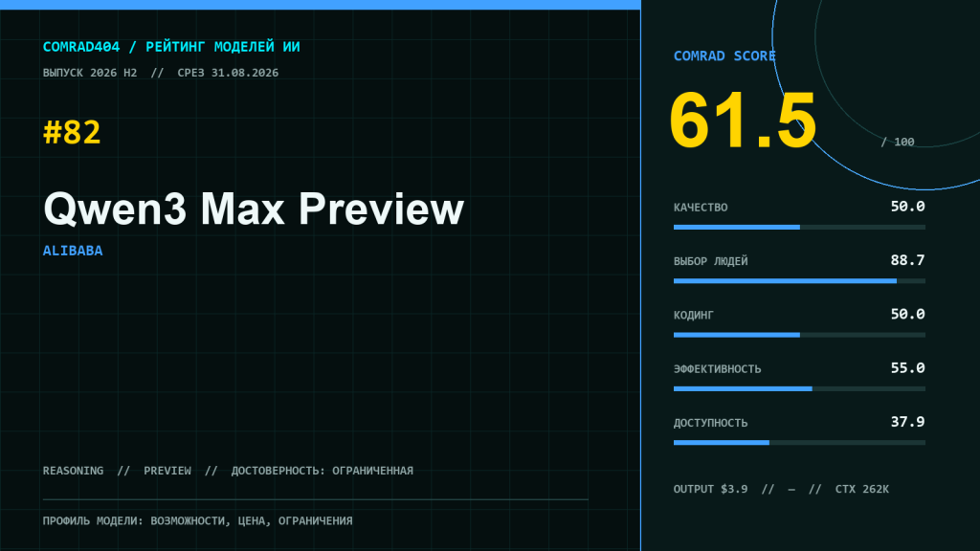Image resolution: width=980 pixels, height=551 pixels.
Task: Click the ПРОФИЛЬ МОДЕЛИ description line
Action: 197,520
